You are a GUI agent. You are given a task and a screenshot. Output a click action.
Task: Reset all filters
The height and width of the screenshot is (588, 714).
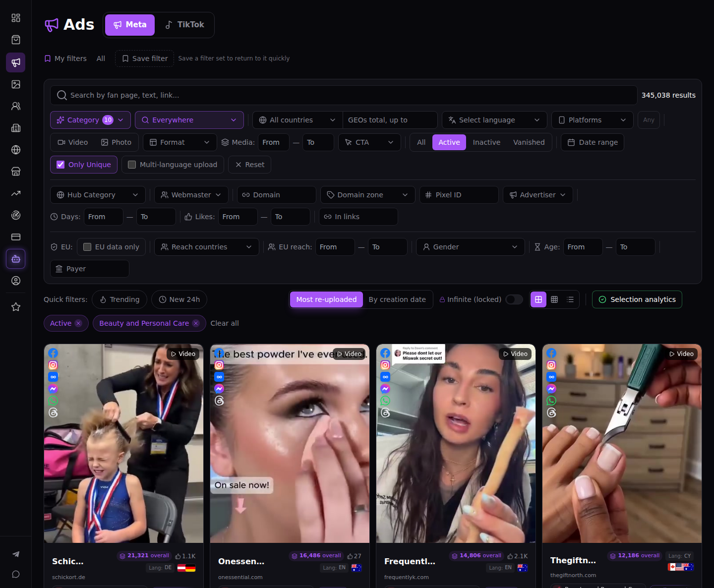[x=249, y=165]
